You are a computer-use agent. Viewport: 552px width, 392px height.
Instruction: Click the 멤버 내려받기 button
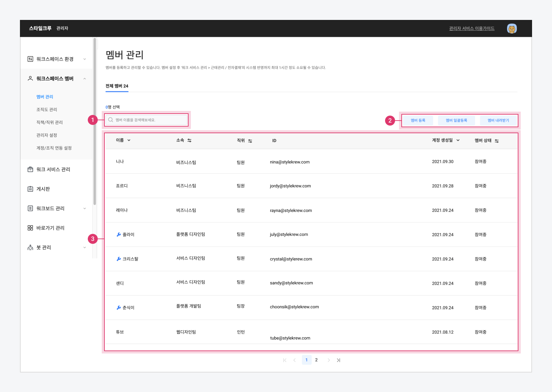[x=498, y=120]
